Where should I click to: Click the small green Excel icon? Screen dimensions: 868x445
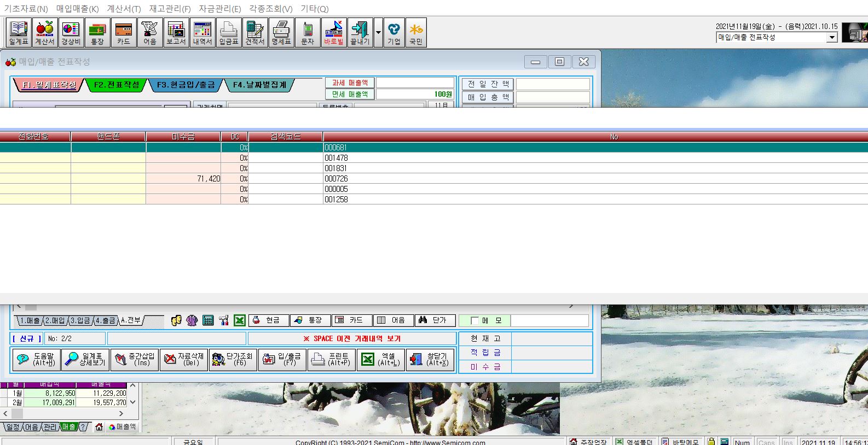pyautogui.click(x=240, y=320)
